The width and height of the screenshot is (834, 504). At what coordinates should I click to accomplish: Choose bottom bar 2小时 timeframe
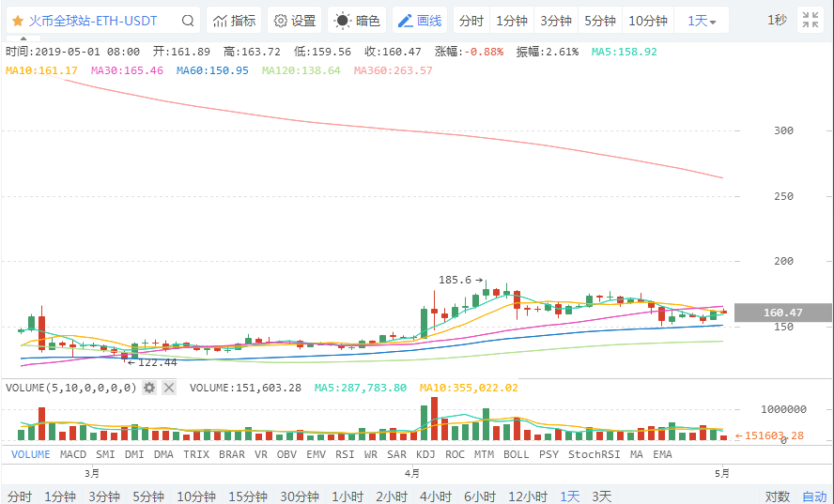[391, 496]
